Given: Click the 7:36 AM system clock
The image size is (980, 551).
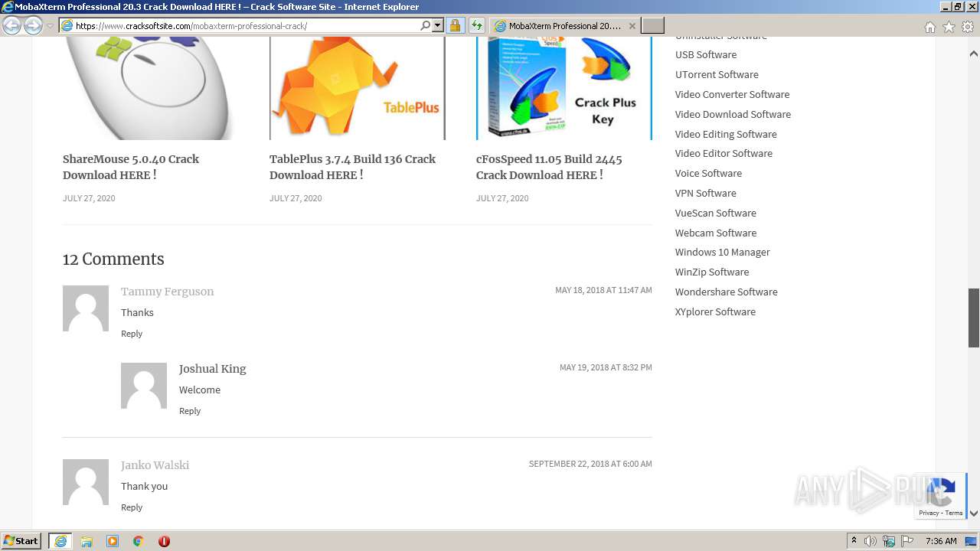Looking at the screenshot, I should [941, 541].
